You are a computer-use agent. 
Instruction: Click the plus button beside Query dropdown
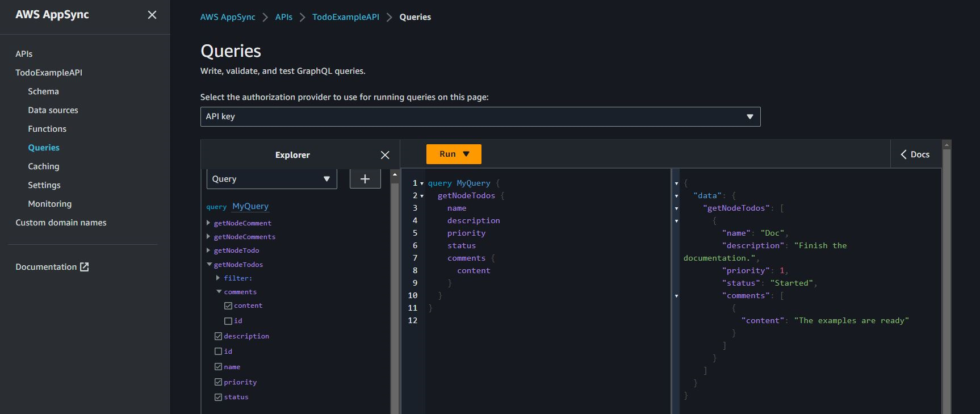pyautogui.click(x=365, y=179)
